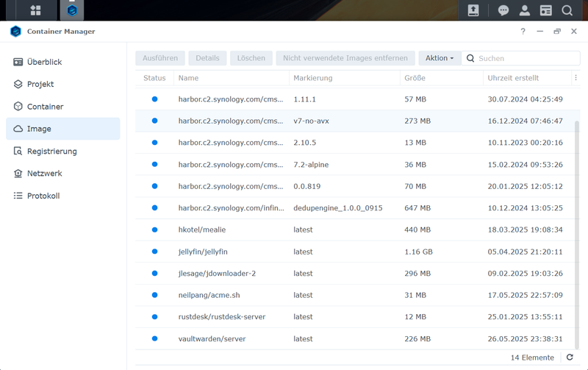The height and width of the screenshot is (370, 588).
Task: Open the user account options icon
Action: click(525, 10)
